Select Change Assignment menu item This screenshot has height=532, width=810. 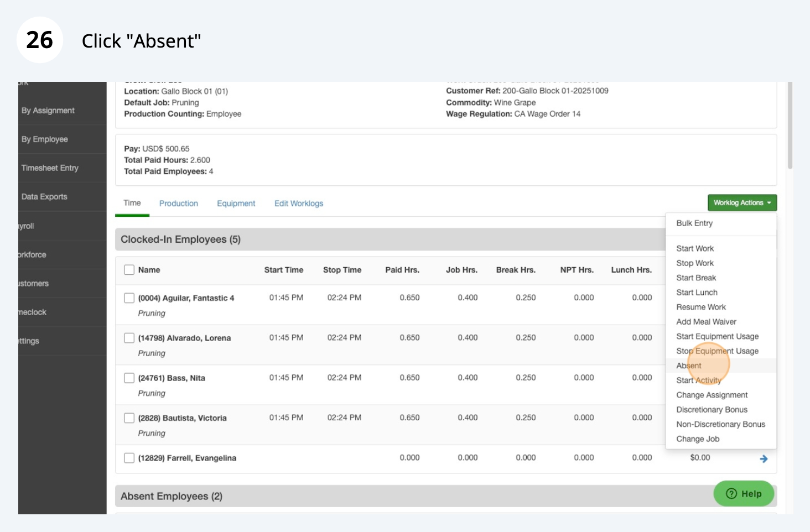(712, 395)
